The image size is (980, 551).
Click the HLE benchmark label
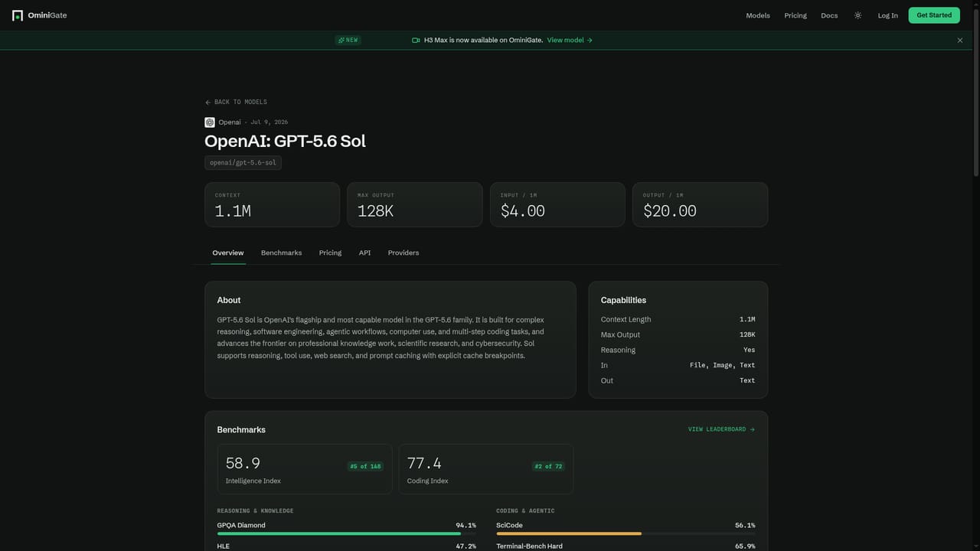point(223,546)
